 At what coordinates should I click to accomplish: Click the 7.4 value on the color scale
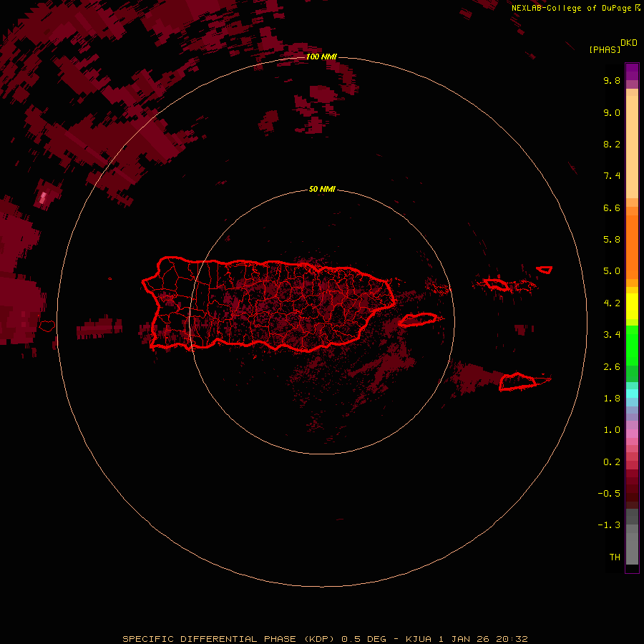coord(612,176)
